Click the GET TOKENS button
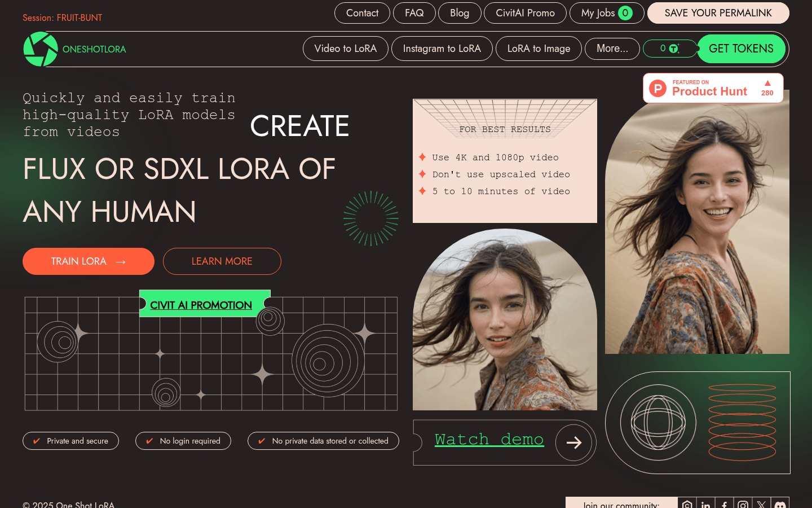 (x=741, y=49)
